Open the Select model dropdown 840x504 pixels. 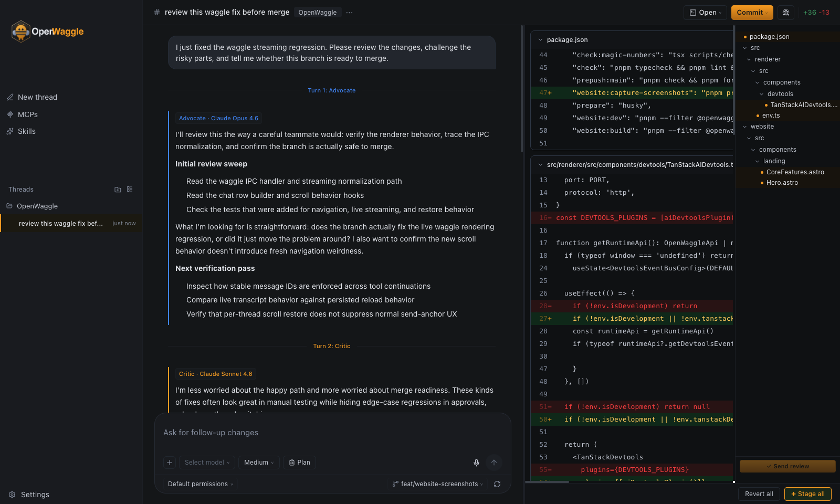coord(207,463)
